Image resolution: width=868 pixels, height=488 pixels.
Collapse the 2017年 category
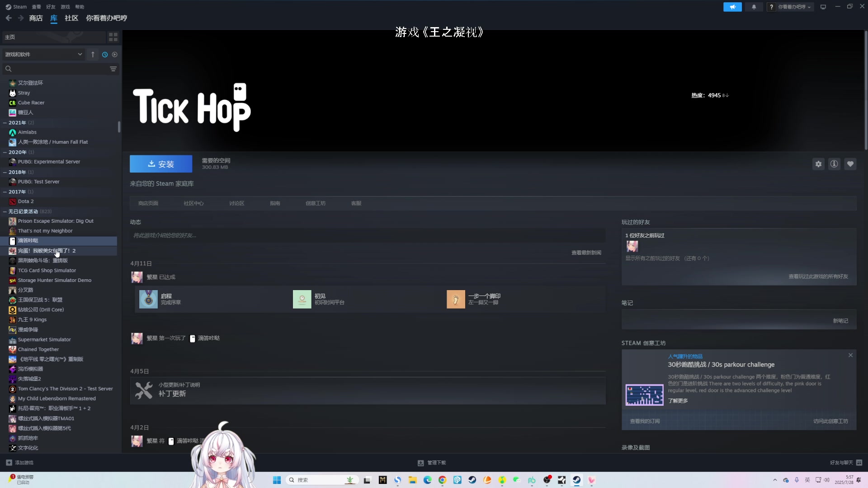coord(5,192)
